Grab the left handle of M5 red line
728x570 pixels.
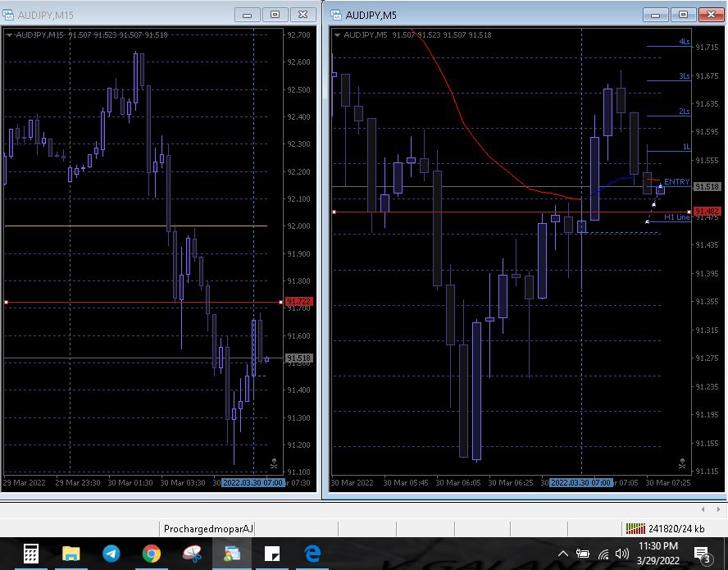coord(334,212)
